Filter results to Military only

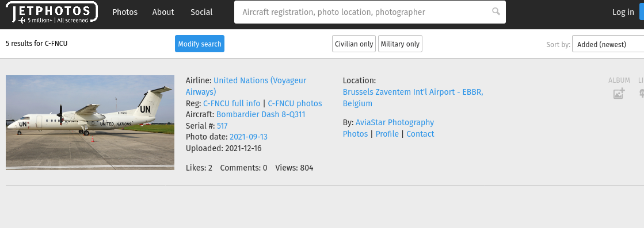(400, 44)
